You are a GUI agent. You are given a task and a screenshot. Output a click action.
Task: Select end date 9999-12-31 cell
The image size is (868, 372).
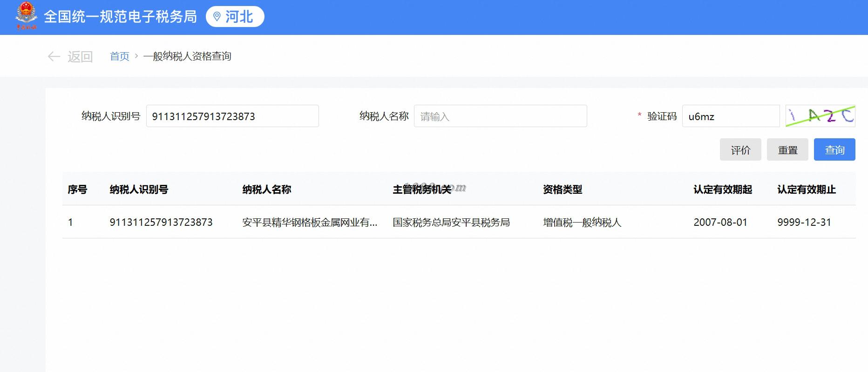(804, 222)
